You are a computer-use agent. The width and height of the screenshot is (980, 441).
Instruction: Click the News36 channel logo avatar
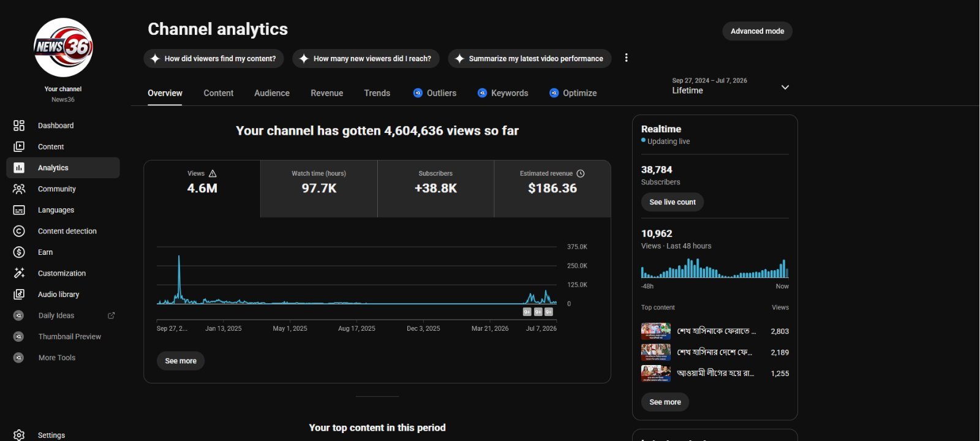(63, 47)
